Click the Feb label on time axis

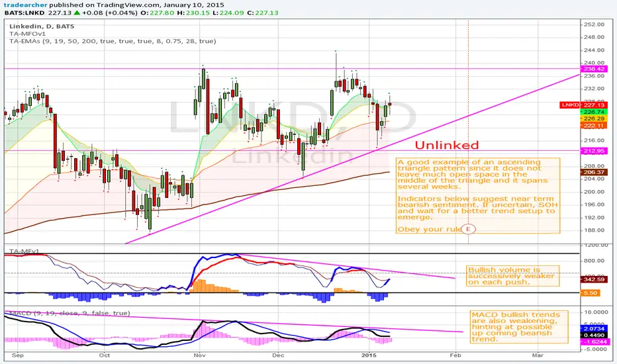455,355
